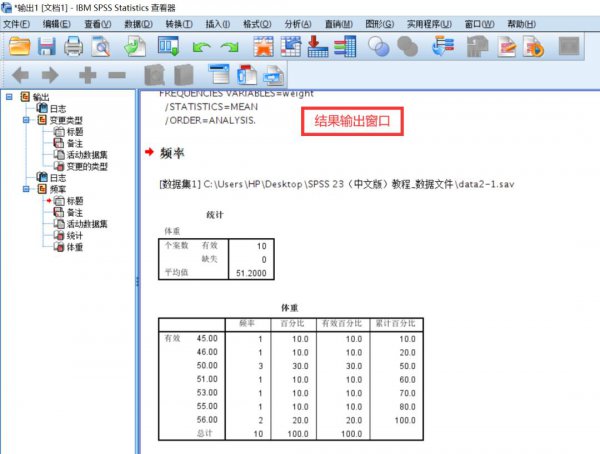Click the disabled gray icon at toolbar end
Viewport: 600px width, 454px height.
point(569,46)
